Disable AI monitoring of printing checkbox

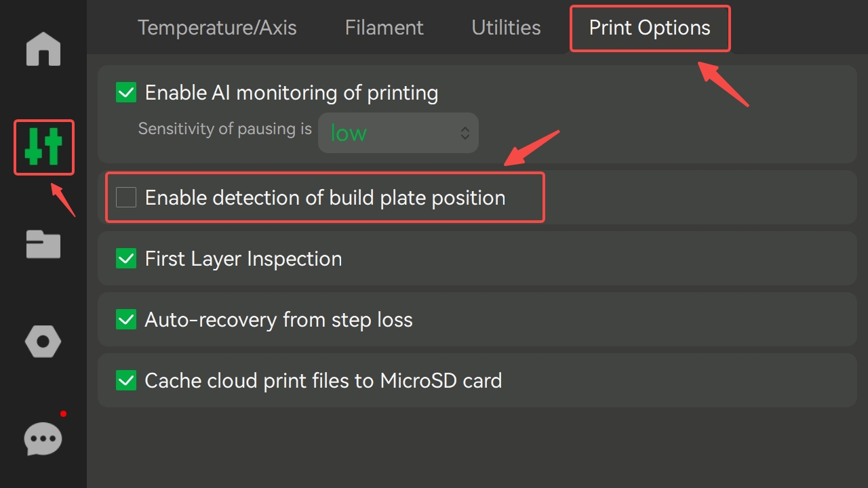[x=126, y=92]
